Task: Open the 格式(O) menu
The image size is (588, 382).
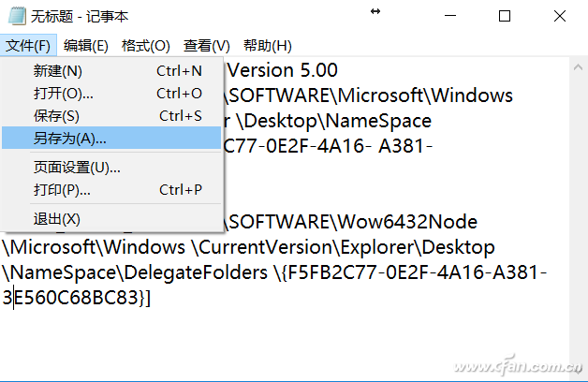Action: click(x=146, y=45)
